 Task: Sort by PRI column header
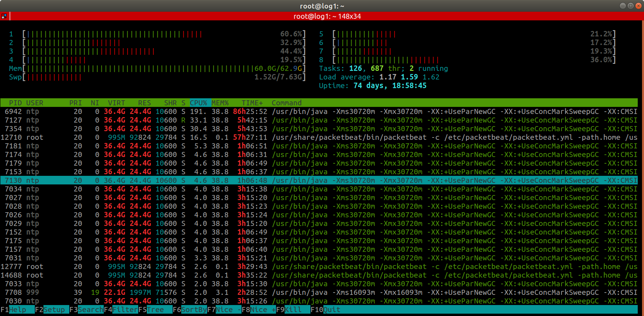click(76, 103)
